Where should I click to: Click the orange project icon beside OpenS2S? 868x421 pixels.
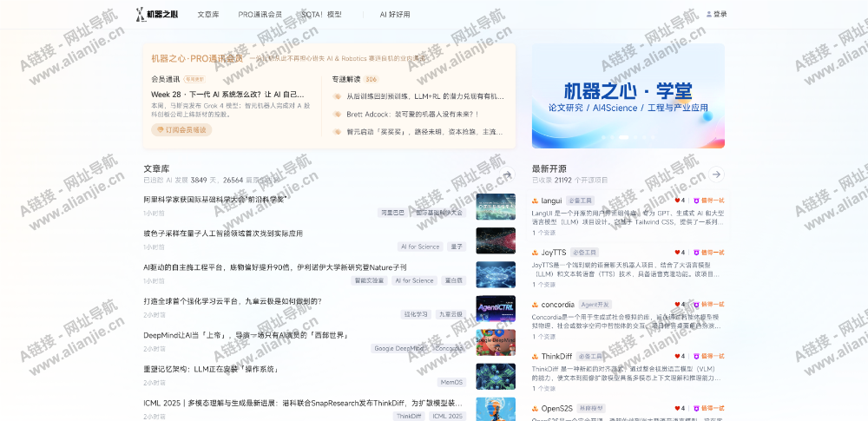(536, 408)
